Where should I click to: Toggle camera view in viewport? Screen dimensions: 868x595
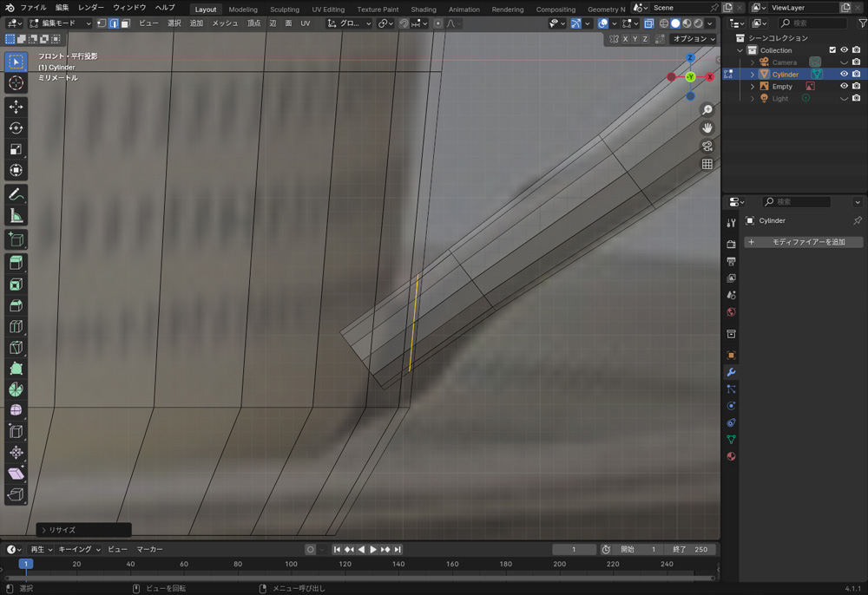(x=707, y=146)
